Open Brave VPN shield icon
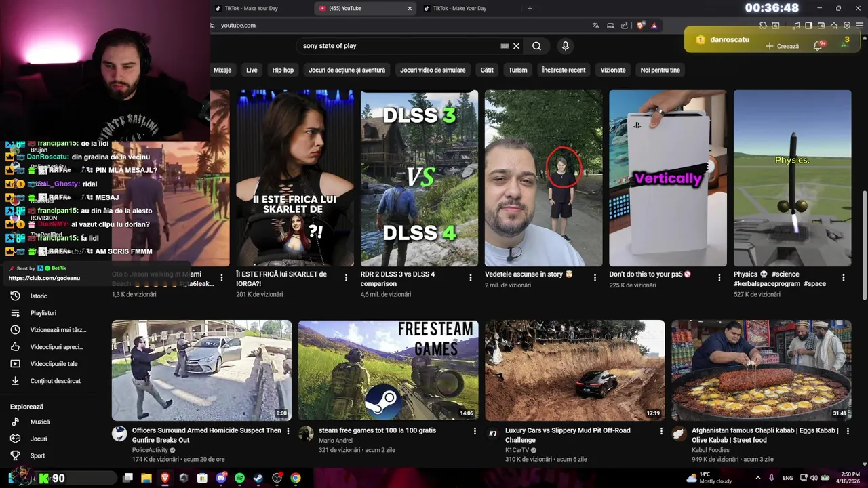Viewport: 868px width, 488px height. click(847, 26)
